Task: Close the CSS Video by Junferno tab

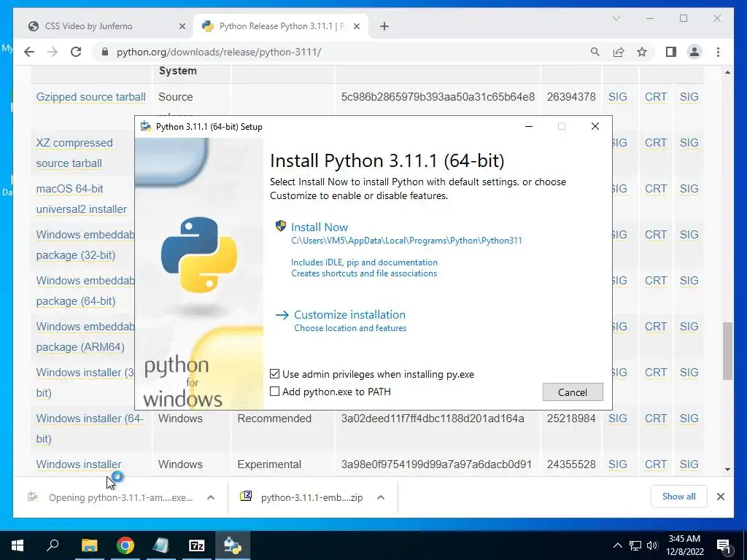Action: click(x=182, y=26)
